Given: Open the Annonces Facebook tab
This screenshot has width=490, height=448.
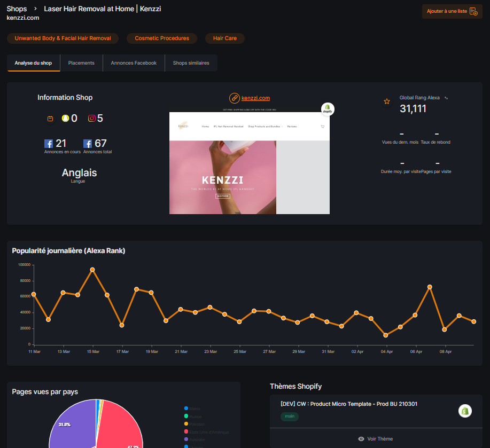Looking at the screenshot, I should pos(134,63).
